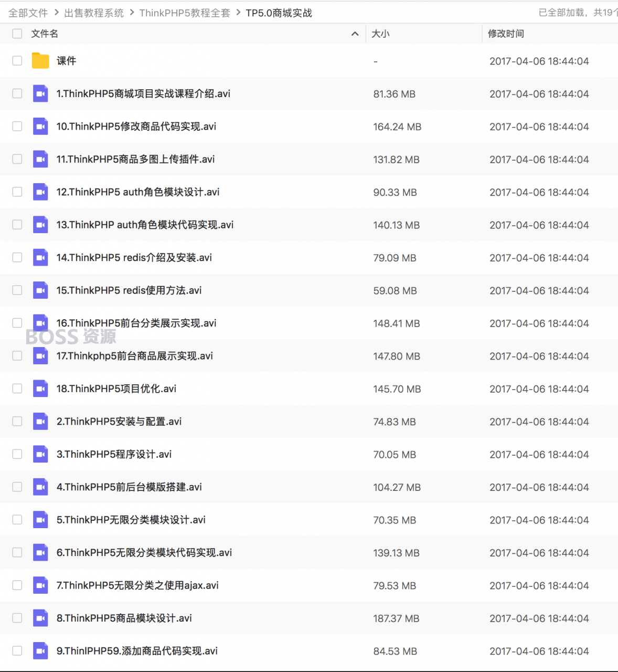Toggle the select-all checkbox beside 文件名
Screen dimensions: 618x672
tap(17, 34)
